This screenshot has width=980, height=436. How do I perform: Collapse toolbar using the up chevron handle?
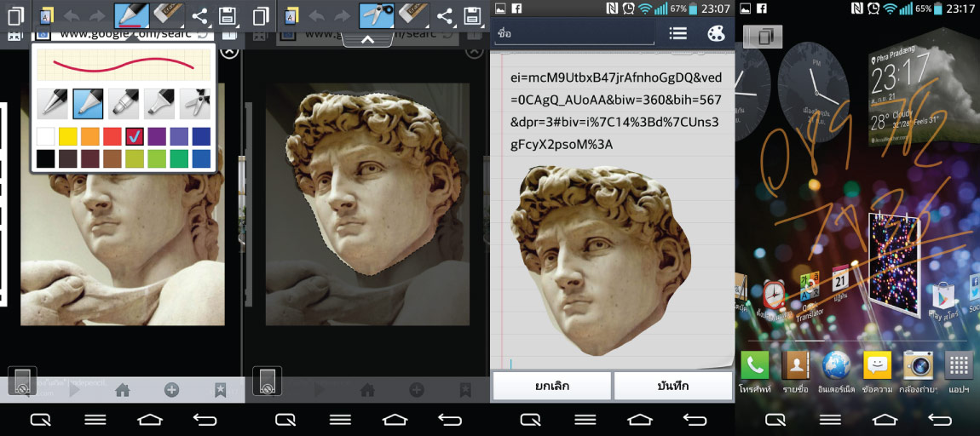pyautogui.click(x=367, y=39)
